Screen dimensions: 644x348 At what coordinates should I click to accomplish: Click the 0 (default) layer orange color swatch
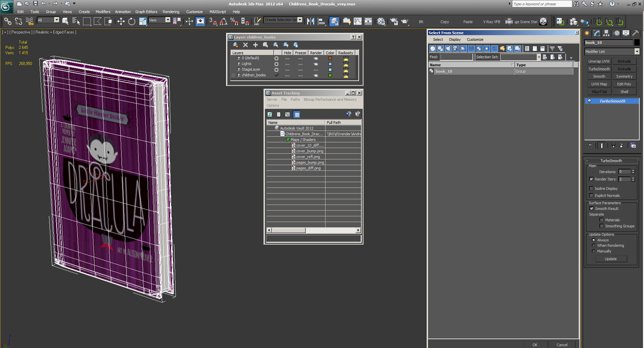[330, 58]
